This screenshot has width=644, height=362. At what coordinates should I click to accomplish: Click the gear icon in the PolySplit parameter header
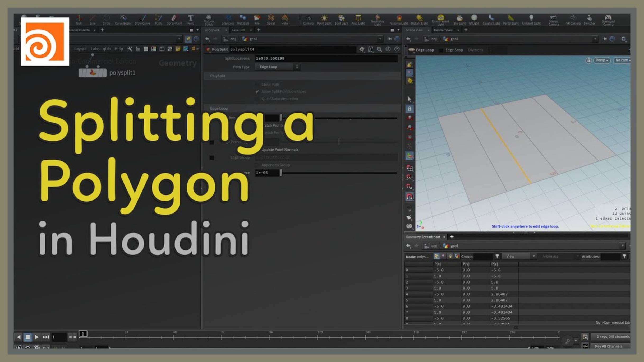click(362, 49)
